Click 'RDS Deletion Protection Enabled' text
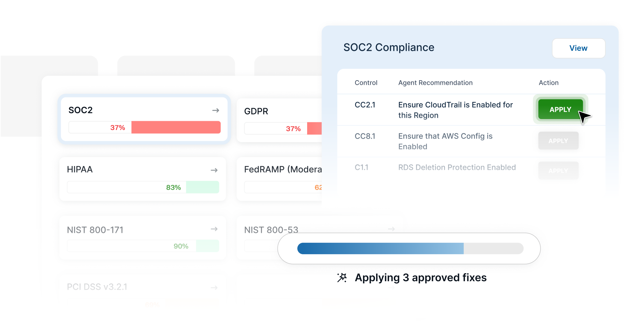This screenshot has width=644, height=325. point(457,167)
